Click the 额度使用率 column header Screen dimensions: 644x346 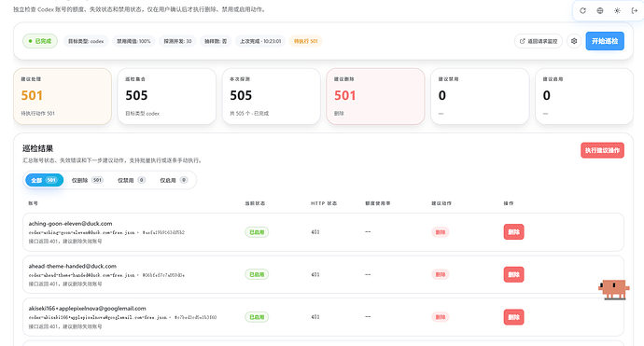378,203
